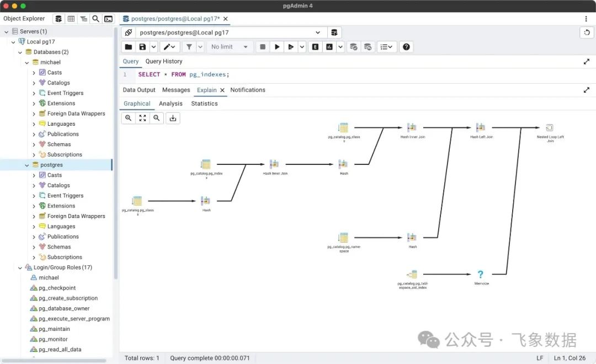Click the new query tool database icon

click(334, 33)
